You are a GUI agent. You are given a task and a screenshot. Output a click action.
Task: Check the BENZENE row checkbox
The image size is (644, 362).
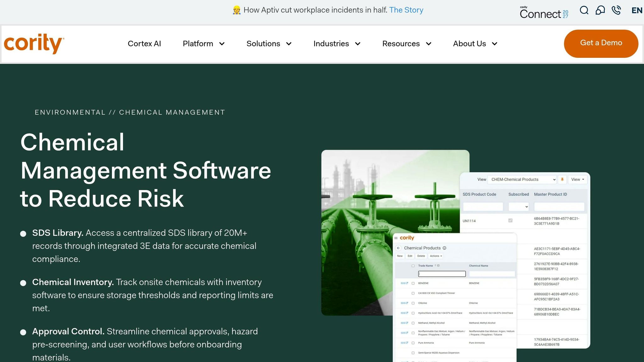pyautogui.click(x=413, y=283)
